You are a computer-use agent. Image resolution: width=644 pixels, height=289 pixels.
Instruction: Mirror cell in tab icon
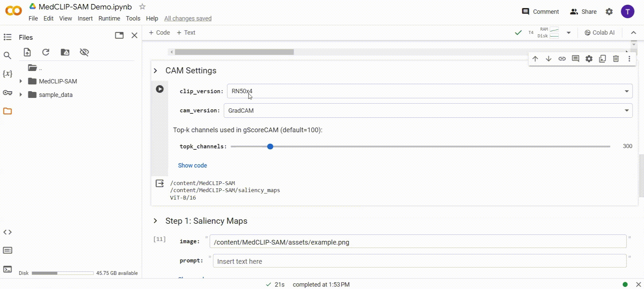602,59
